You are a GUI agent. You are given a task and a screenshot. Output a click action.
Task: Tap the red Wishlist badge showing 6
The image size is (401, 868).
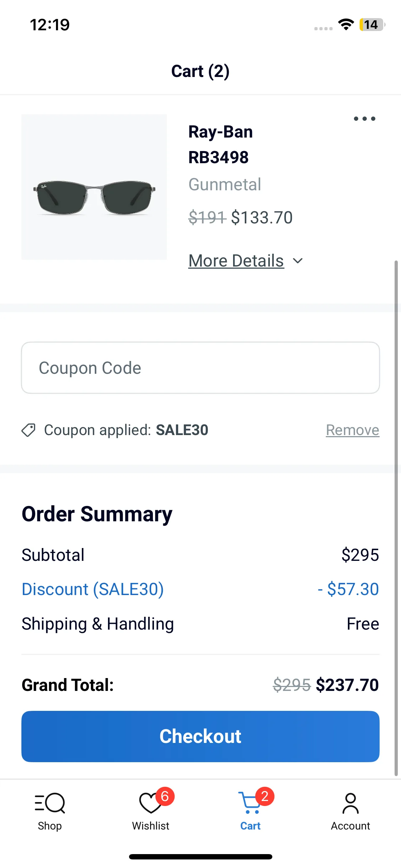[165, 796]
